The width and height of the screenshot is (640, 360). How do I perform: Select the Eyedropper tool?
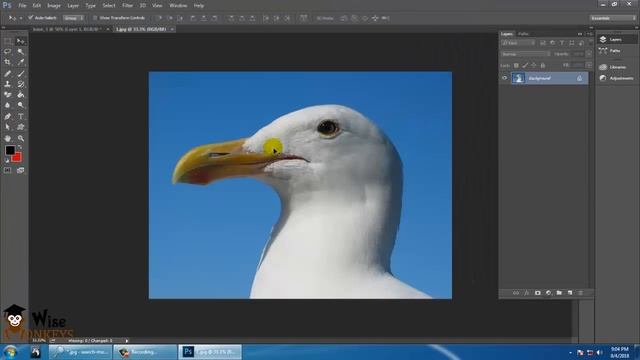pos(20,62)
